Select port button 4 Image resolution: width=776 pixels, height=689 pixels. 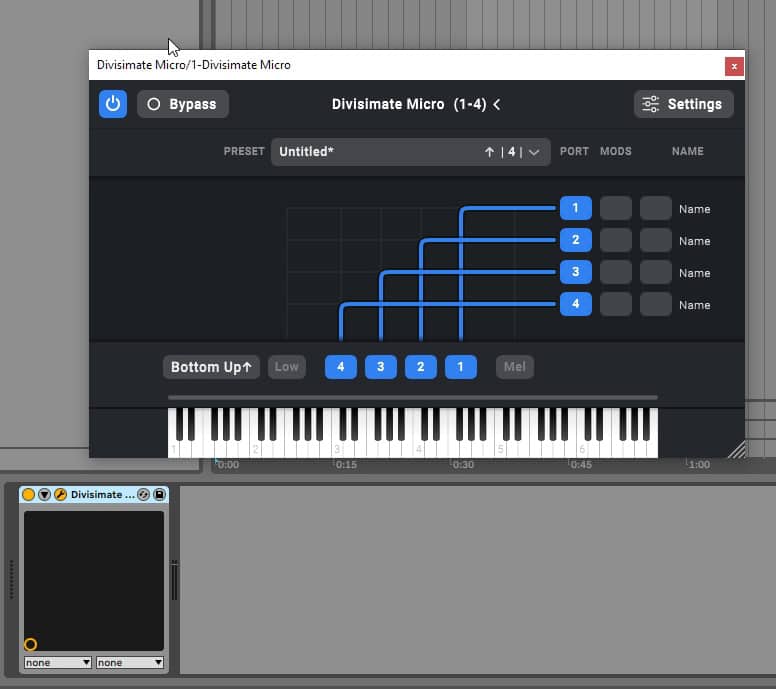coord(576,304)
